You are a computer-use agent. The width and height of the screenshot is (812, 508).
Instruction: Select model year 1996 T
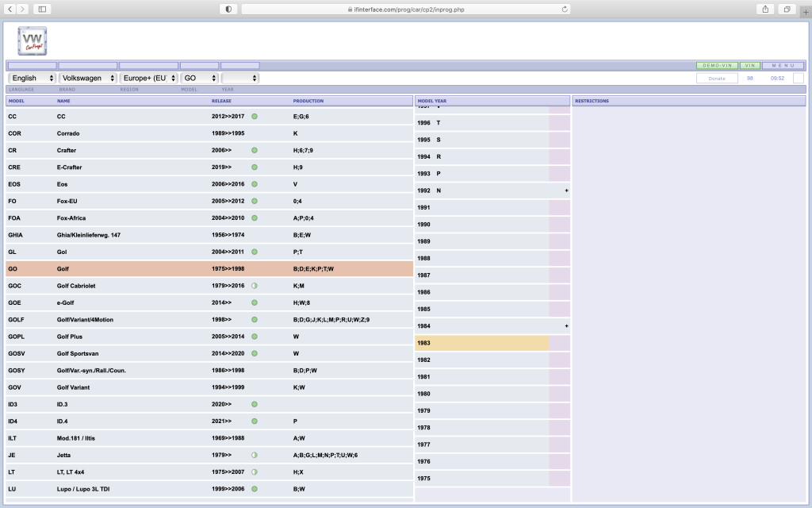pyautogui.click(x=482, y=123)
